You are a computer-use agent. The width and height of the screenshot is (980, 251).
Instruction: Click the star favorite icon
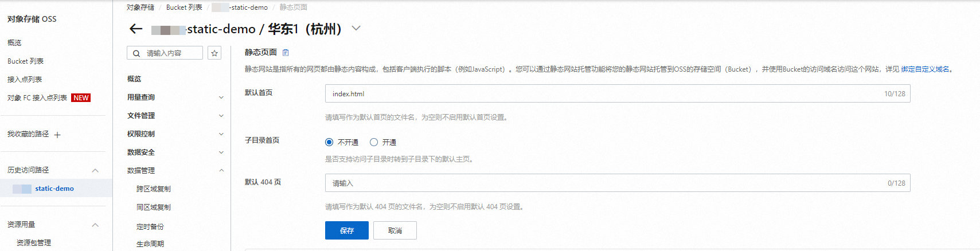[x=214, y=53]
